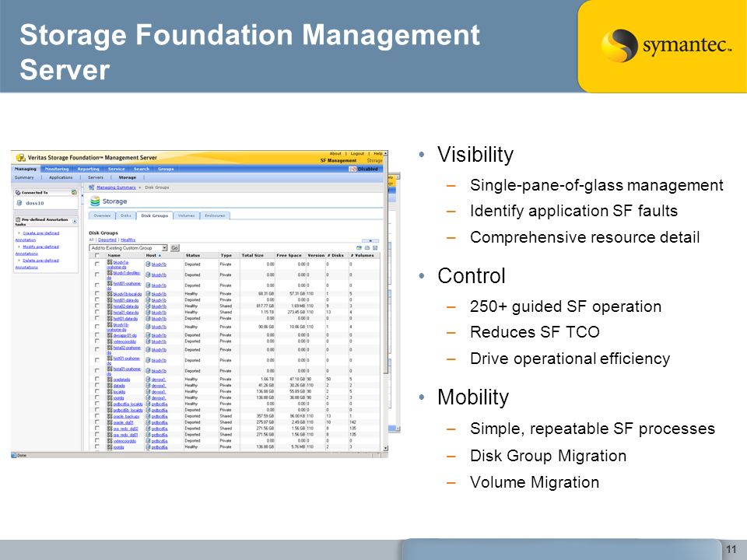Click host icon in the oradatadg row
Viewport: 747px width, 560px height.
click(148, 380)
